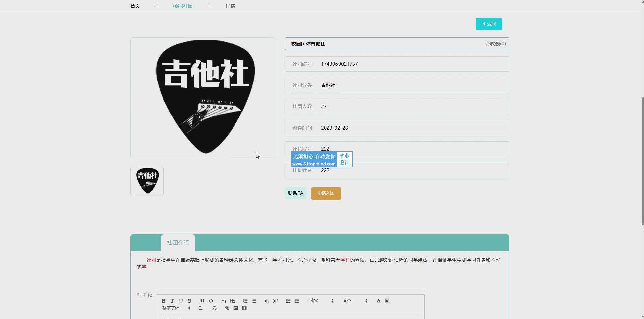Select the 社团介绍 tab
Viewport: 644px width, 319px height.
point(178,243)
